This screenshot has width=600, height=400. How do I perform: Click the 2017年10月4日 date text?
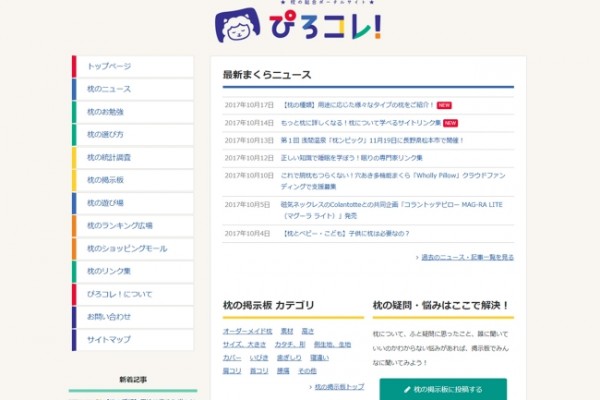[247, 233]
